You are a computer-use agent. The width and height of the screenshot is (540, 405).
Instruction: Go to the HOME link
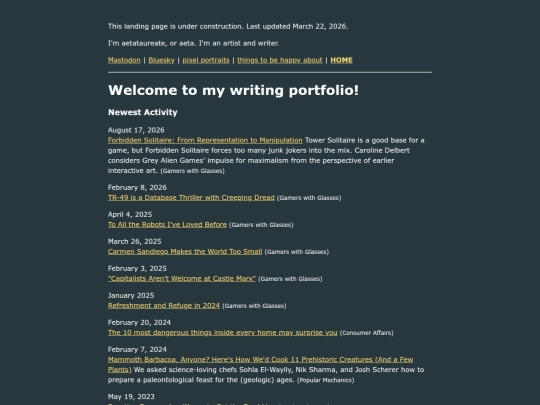pos(341,60)
